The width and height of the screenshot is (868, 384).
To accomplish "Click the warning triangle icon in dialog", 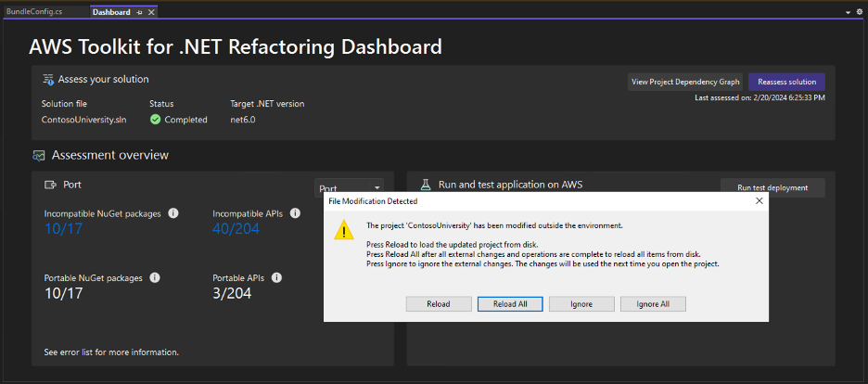I will tap(344, 229).
